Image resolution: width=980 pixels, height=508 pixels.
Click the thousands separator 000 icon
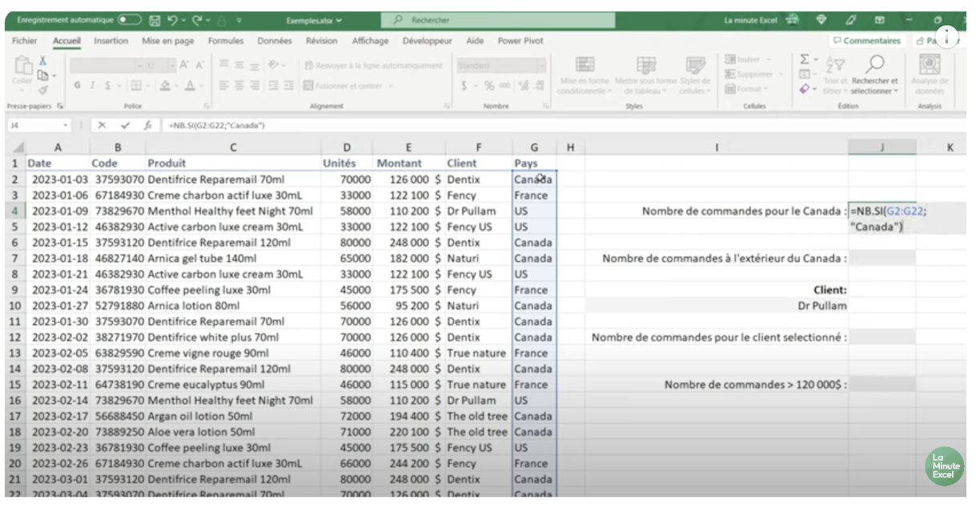(506, 85)
